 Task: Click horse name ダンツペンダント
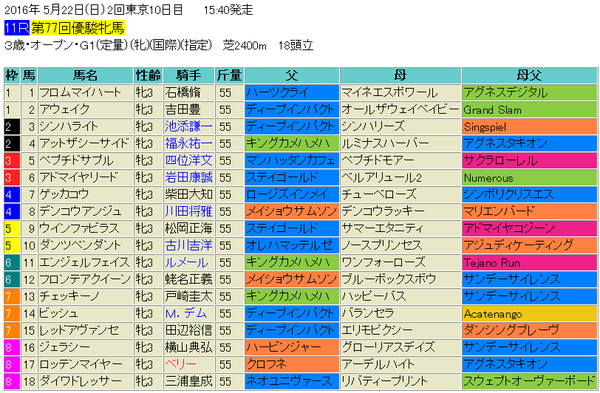point(80,245)
